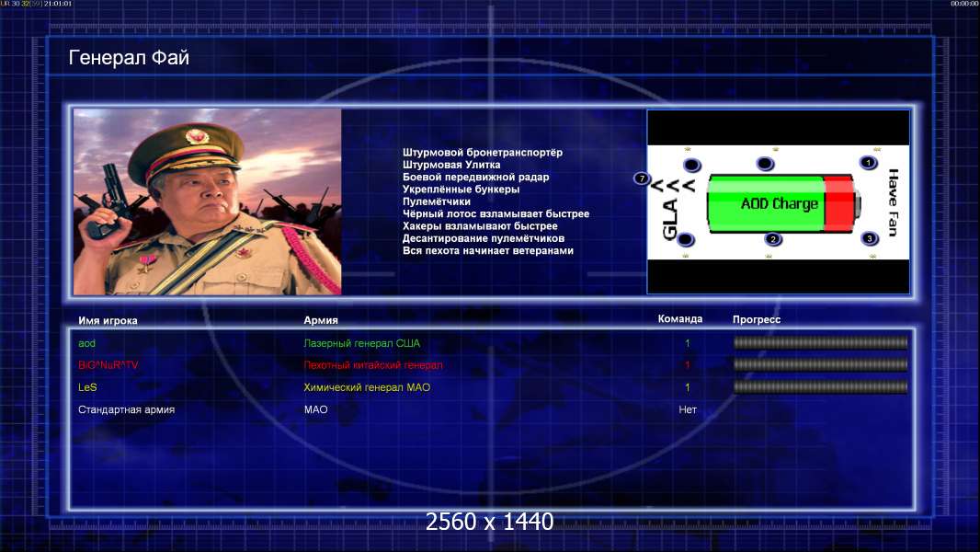
Task: Click the title Генерал Фай
Action: [x=129, y=58]
